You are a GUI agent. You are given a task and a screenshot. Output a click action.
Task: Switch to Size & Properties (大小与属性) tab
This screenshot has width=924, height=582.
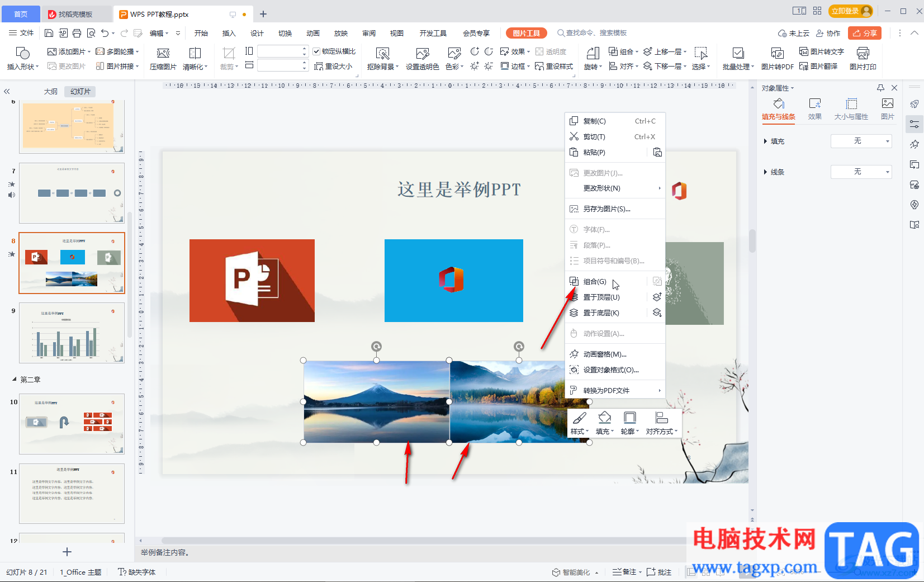851,108
